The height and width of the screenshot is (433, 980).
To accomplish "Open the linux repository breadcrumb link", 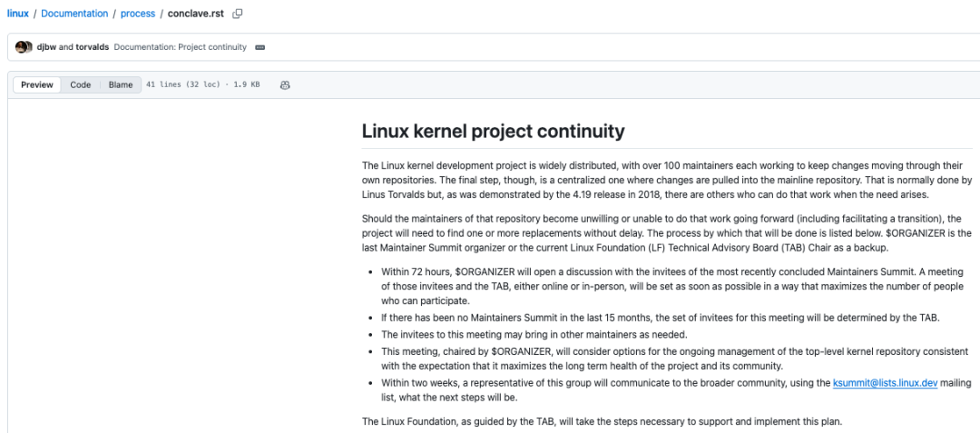I will click(18, 14).
